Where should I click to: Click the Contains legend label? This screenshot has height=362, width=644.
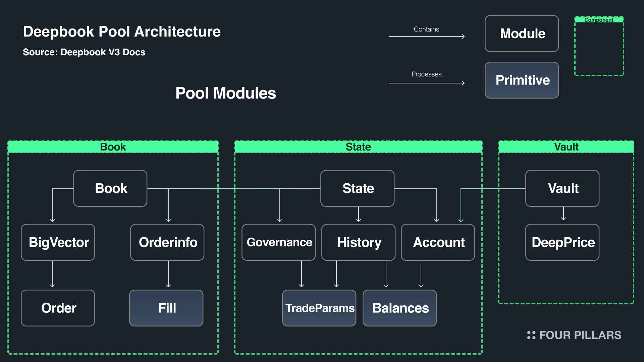point(426,29)
